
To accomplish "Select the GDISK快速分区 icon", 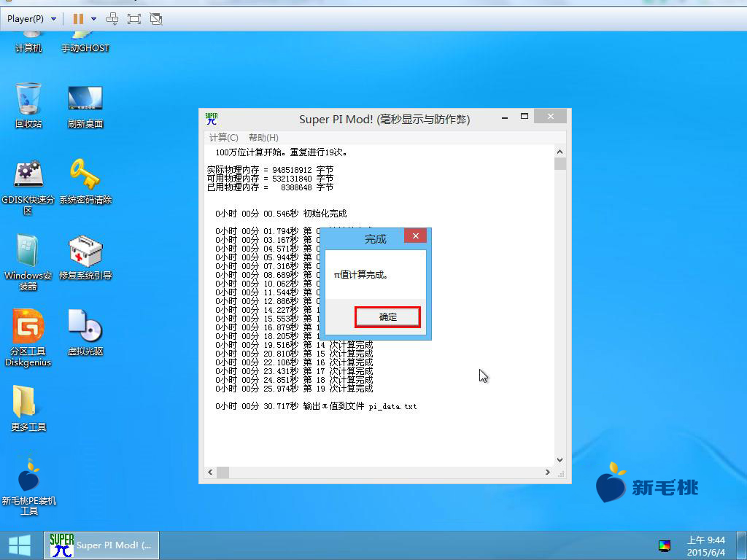I will pos(28,187).
